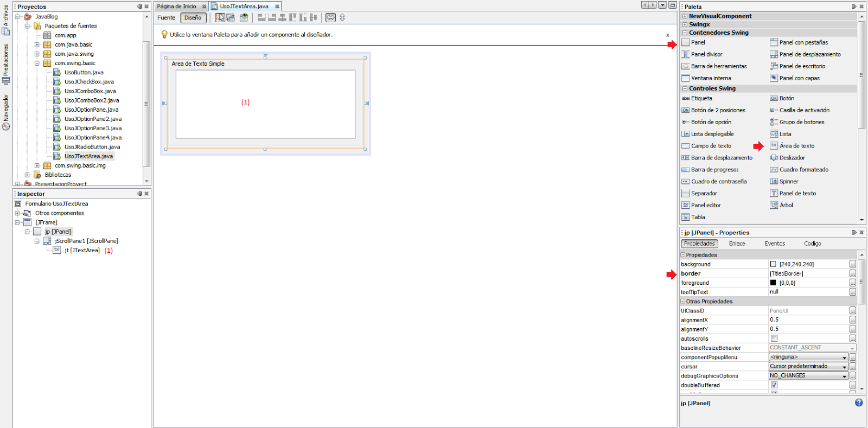Collapse Contenedores Swing palette category
This screenshot has width=868, height=428.
click(685, 33)
